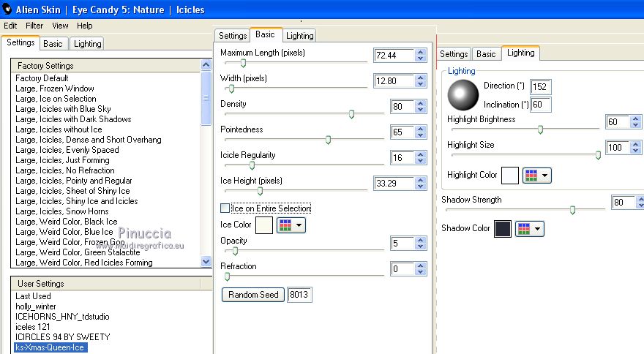
Task: Open the Highlight Color palette dropdown
Action: pyautogui.click(x=537, y=176)
